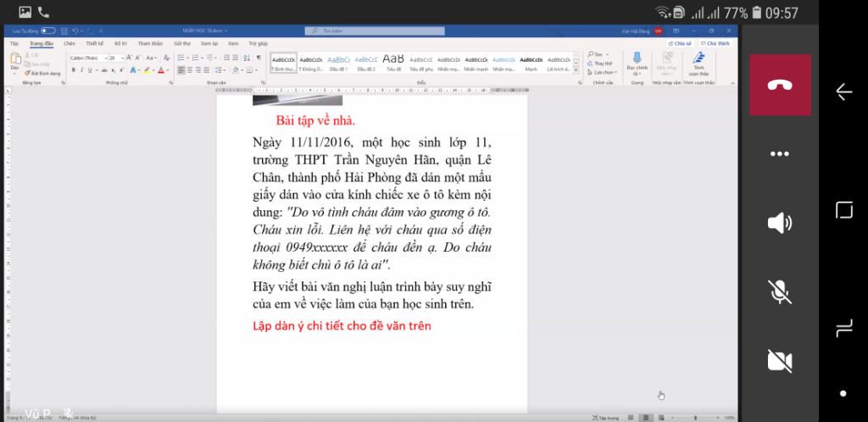The width and height of the screenshot is (868, 422).
Task: Tap the Android recent apps button
Action: coord(843,328)
